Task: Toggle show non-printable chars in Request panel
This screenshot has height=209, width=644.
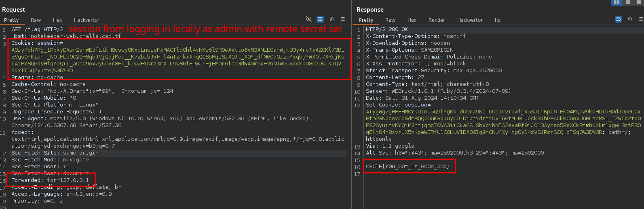Action: [x=332, y=19]
